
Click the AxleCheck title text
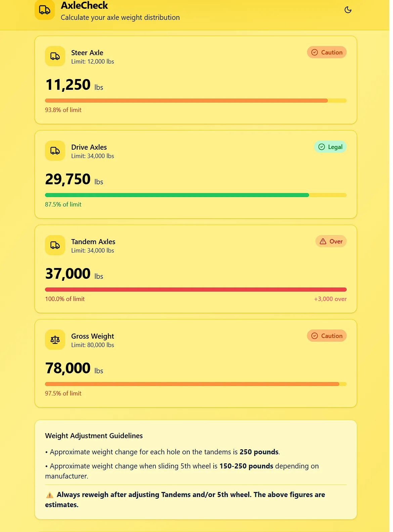(84, 6)
